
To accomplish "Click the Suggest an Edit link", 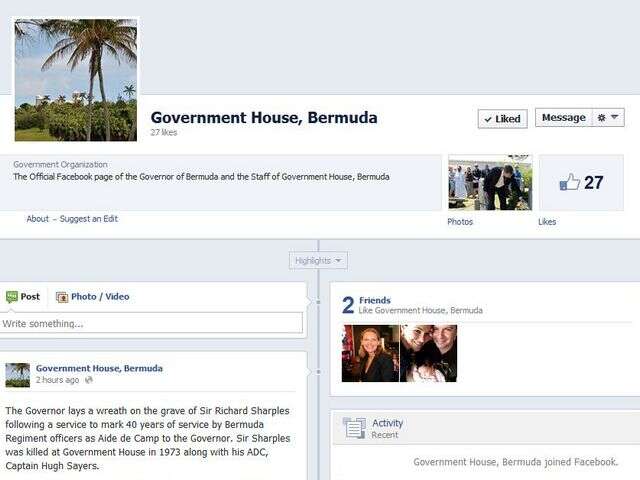I will [89, 219].
